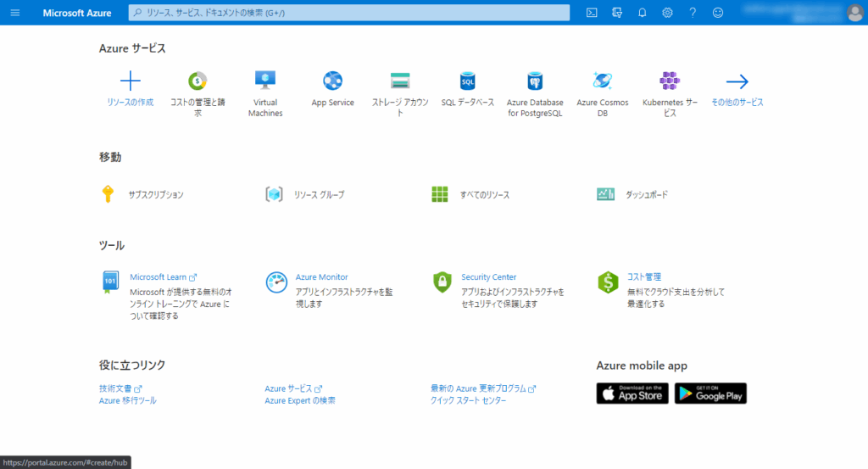The height and width of the screenshot is (469, 868).
Task: Click the Google Play badge
Action: click(710, 394)
